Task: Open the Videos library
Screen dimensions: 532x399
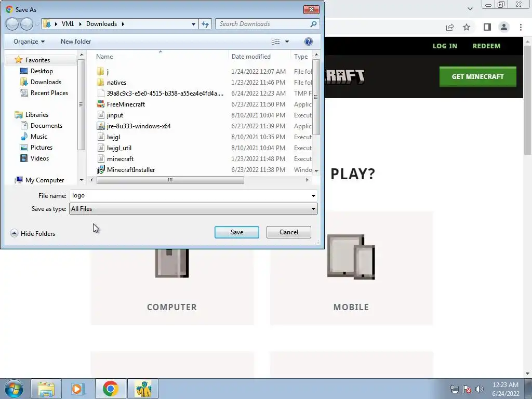Action: [39, 158]
